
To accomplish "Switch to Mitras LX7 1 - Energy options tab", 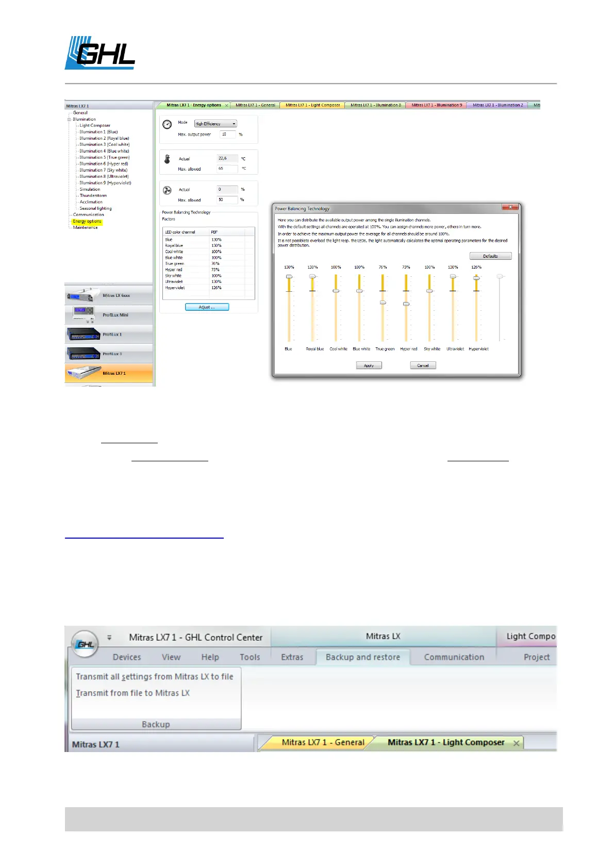I will (193, 105).
